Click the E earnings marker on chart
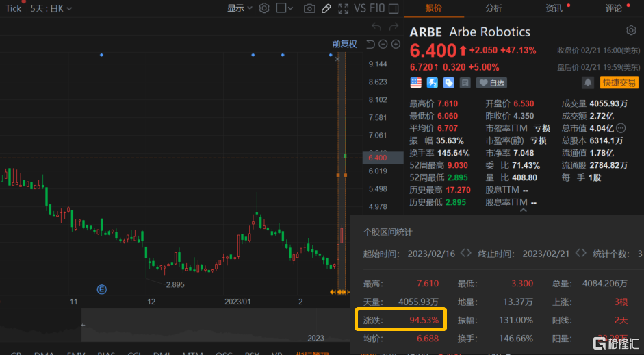Image resolution: width=644 pixels, height=355 pixels. tap(102, 290)
